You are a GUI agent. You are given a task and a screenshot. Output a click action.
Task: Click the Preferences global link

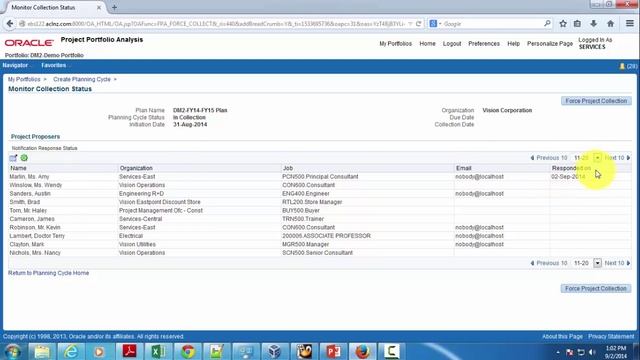[484, 44]
